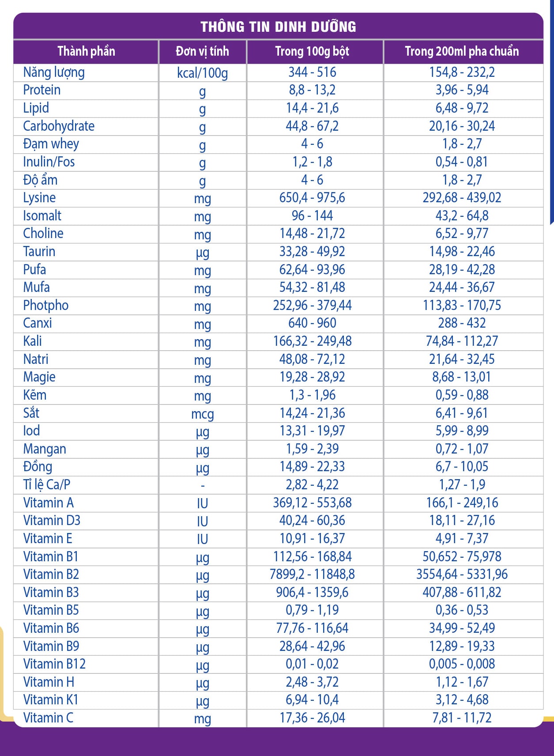554x756 pixels.
Task: Click the Vitamin C row label
Action: 48,718
